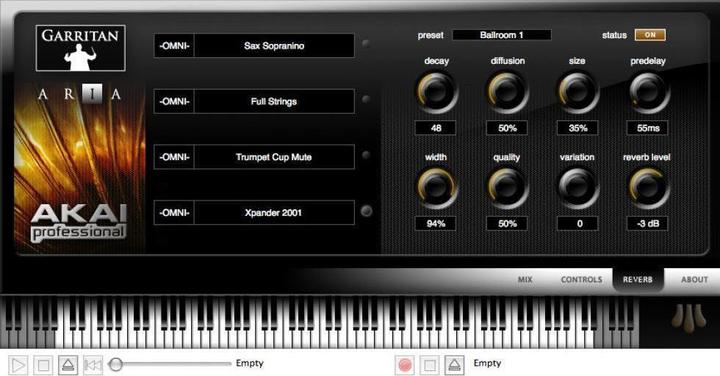Click the predelay knob
Screen dimensions: 720x376
click(x=648, y=92)
